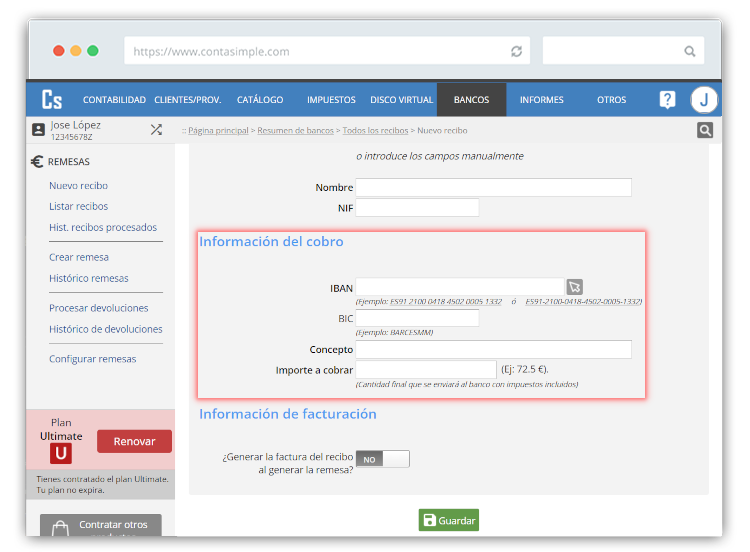The image size is (750, 552).
Task: Open Nuevo recibo sidebar link
Action: click(78, 186)
